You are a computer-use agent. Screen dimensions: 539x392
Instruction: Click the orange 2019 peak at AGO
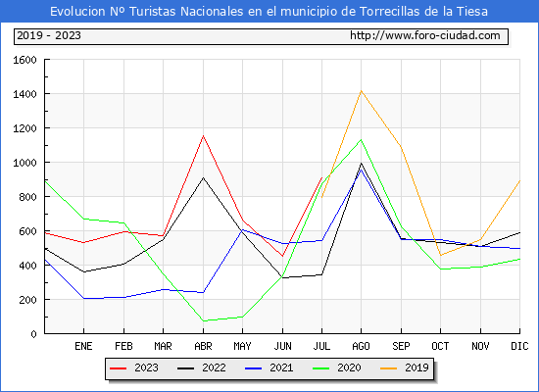tap(361, 91)
